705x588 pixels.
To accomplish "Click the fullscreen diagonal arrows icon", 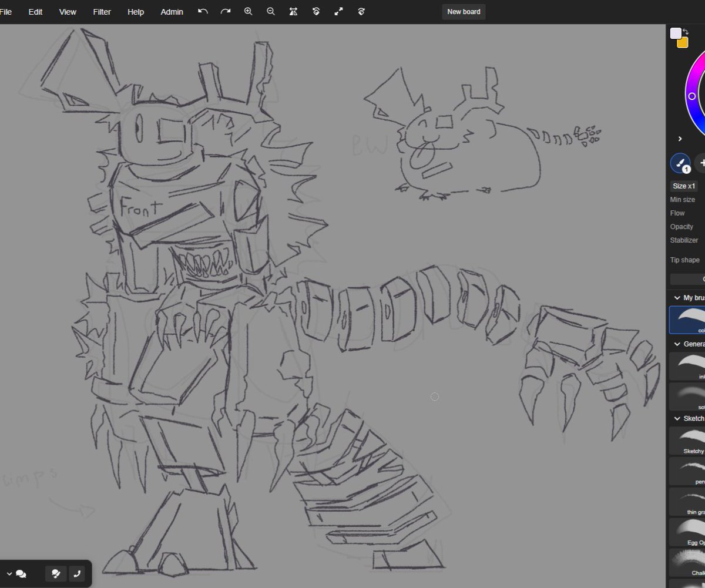I will (338, 11).
